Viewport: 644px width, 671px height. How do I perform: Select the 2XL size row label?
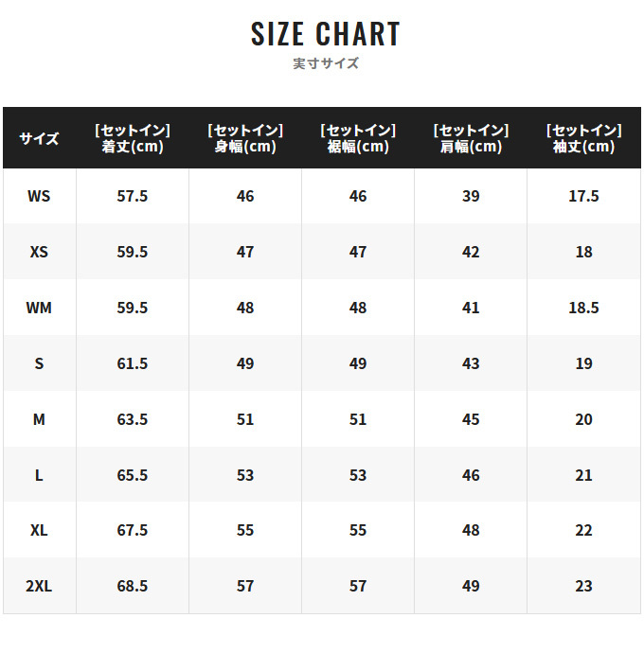pyautogui.click(x=39, y=586)
